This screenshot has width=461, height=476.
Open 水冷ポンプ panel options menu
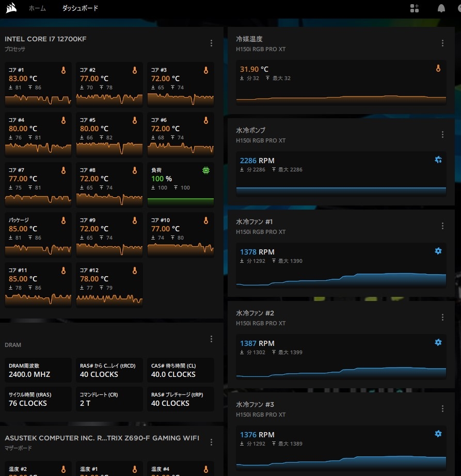(x=442, y=134)
